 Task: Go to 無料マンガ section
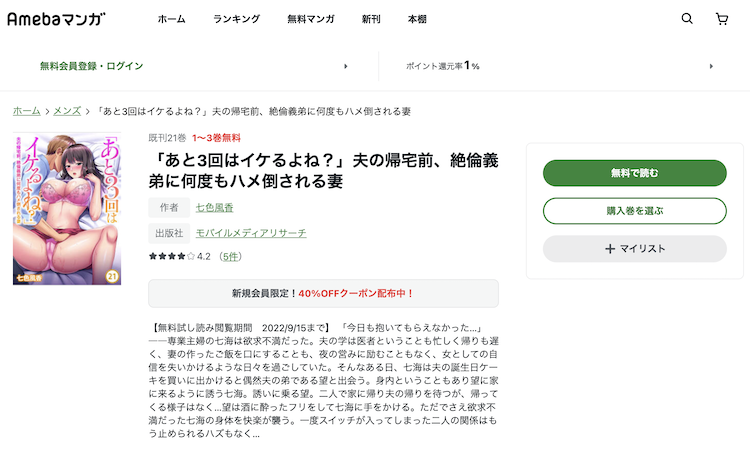[x=310, y=19]
